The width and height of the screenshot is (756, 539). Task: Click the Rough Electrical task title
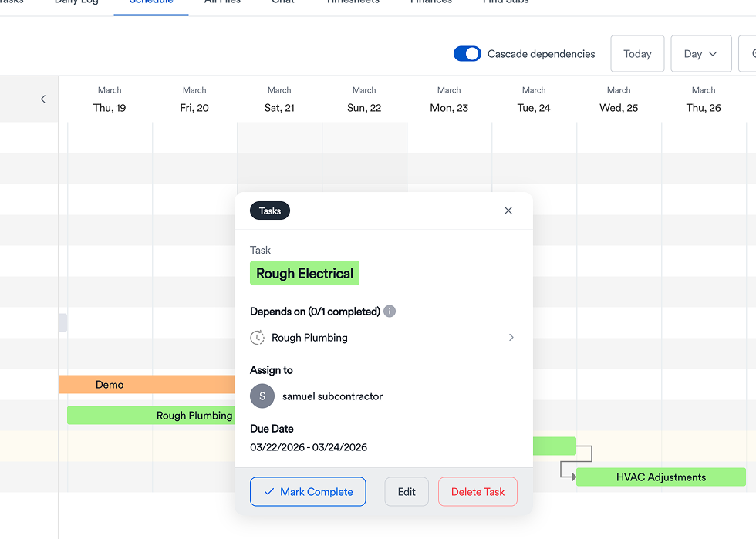[x=304, y=273]
